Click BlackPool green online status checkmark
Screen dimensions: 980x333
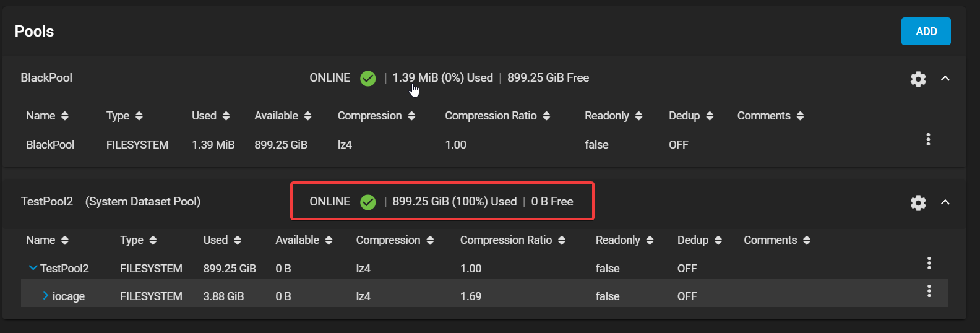click(x=368, y=79)
